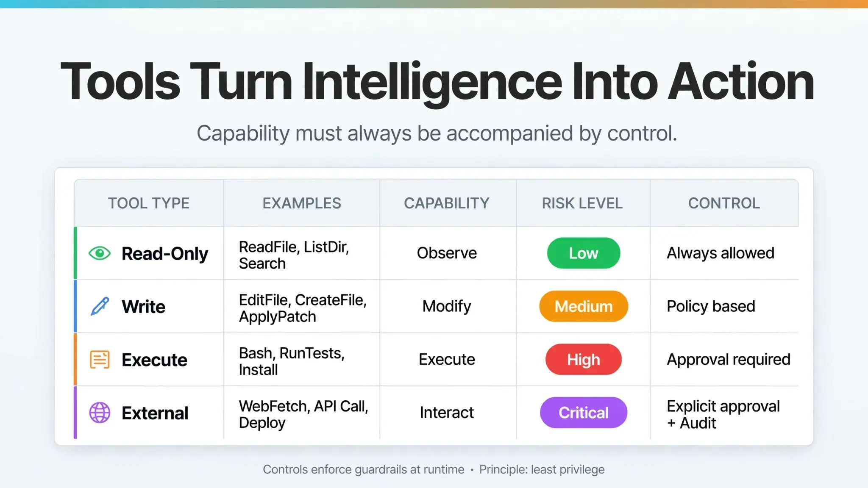Click the orange document icon beside Execute
Viewport: 868px width, 488px height.
(x=100, y=360)
